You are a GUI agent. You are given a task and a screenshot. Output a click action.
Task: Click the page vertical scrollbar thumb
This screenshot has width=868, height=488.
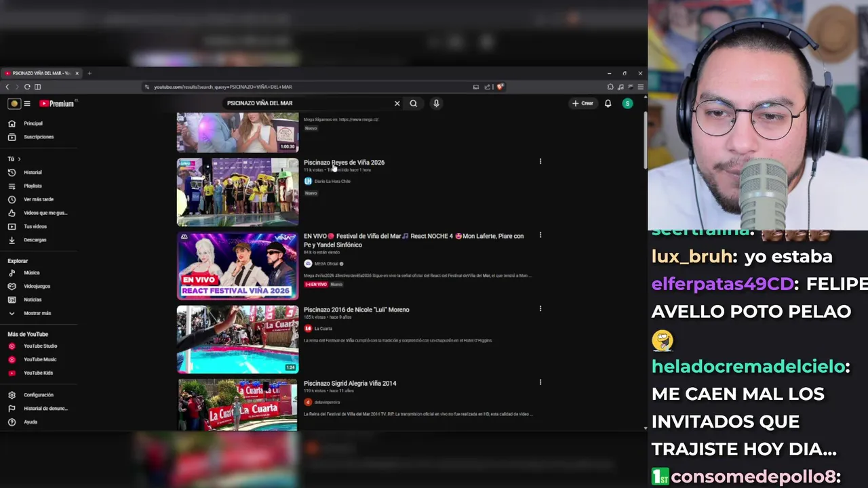point(645,141)
